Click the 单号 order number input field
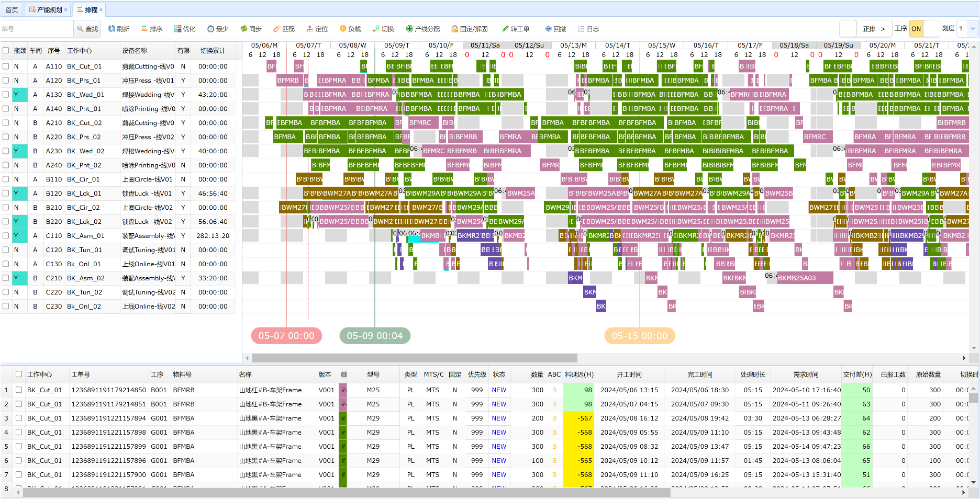This screenshot has height=500, width=980. coord(37,29)
